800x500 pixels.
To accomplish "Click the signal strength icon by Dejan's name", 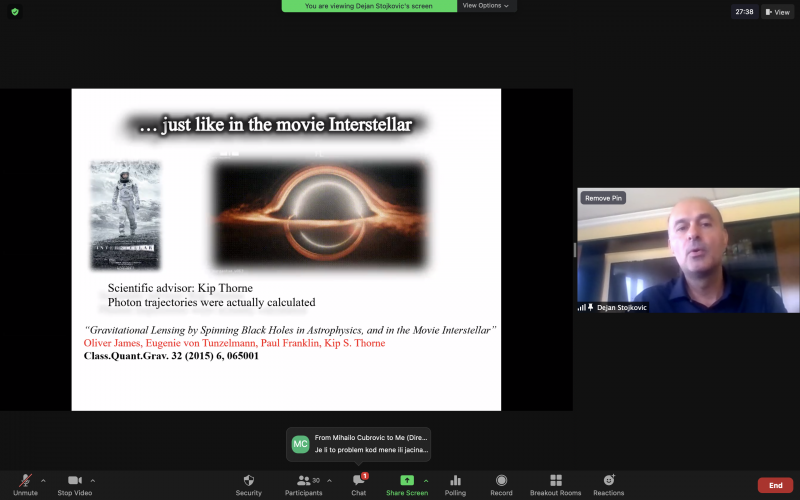I will click(x=582, y=307).
